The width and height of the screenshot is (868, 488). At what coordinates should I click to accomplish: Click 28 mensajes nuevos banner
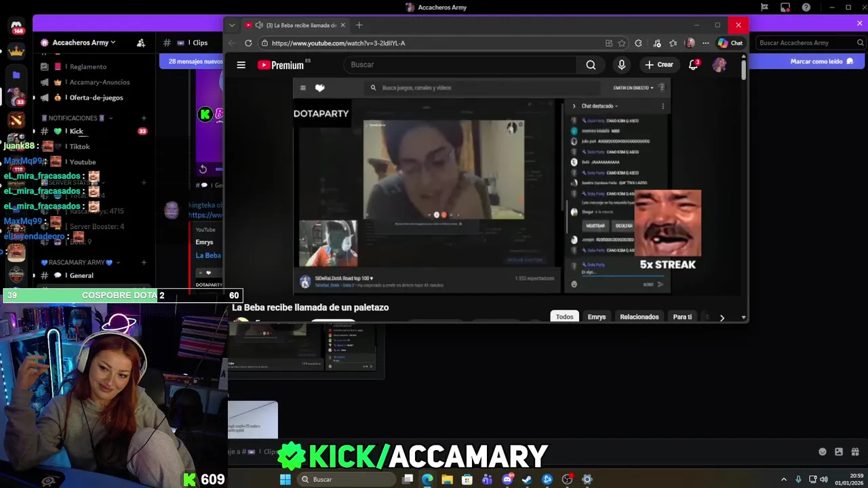click(195, 61)
